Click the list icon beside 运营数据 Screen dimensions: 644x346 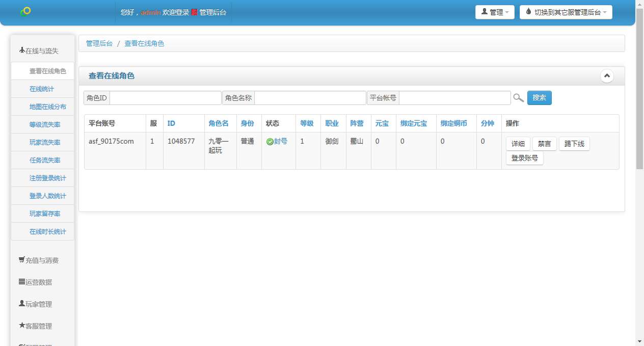pyautogui.click(x=21, y=282)
